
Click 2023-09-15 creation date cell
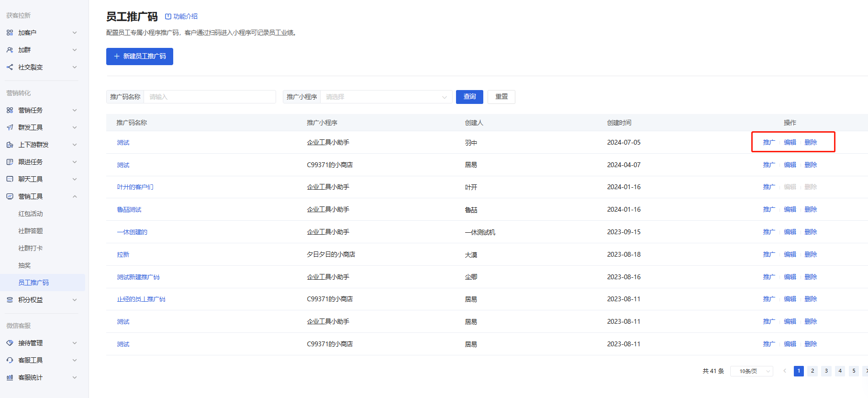(624, 232)
